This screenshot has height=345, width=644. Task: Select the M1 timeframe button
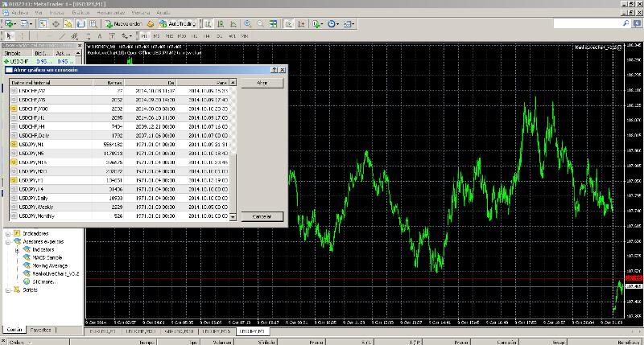143,36
